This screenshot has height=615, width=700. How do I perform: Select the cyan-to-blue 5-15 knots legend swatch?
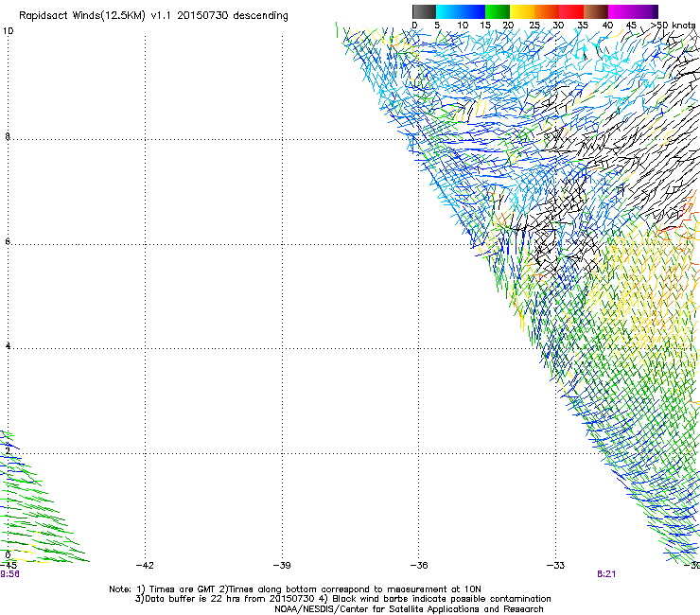coord(461,11)
